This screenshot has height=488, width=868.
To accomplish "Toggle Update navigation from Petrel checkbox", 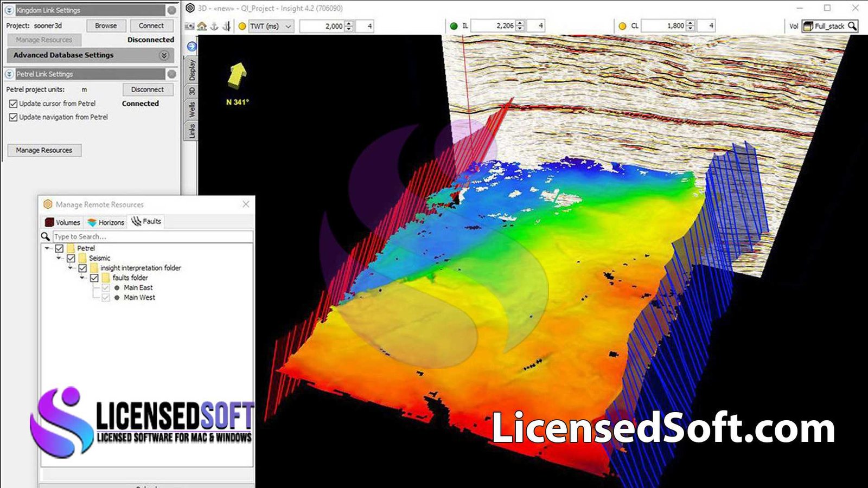I will (13, 117).
